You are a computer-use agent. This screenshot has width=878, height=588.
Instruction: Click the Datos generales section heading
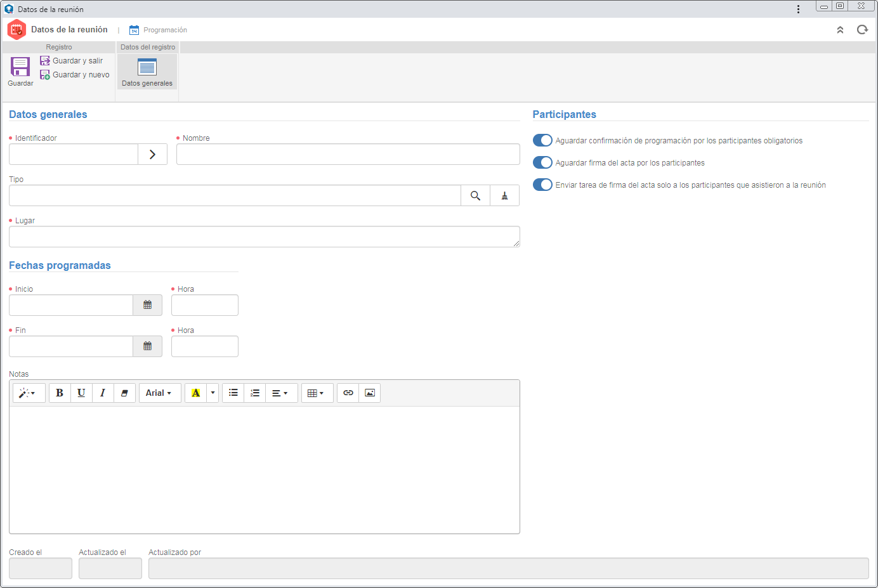coord(48,114)
